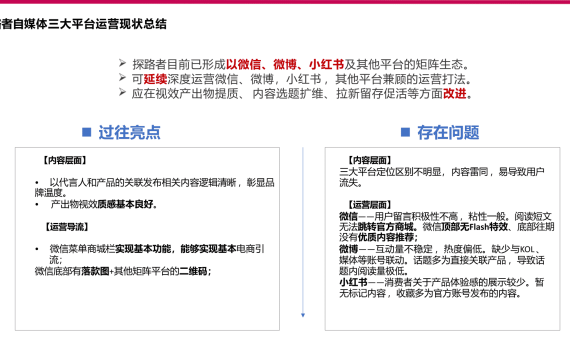The height and width of the screenshot is (360, 570).
Task: Click the third arrow bullet before 应在视效产出物提质
Action: [x=122, y=92]
